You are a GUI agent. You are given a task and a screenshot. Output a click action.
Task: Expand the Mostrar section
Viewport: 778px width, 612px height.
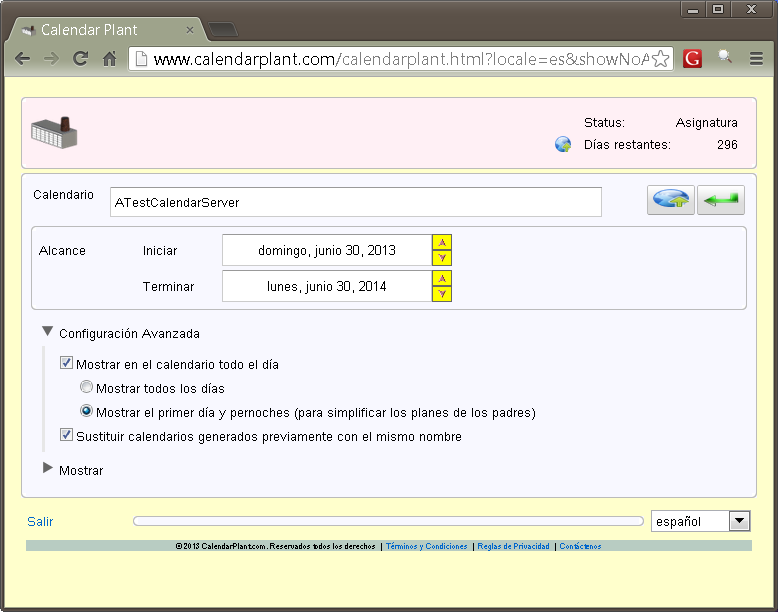pyautogui.click(x=48, y=469)
